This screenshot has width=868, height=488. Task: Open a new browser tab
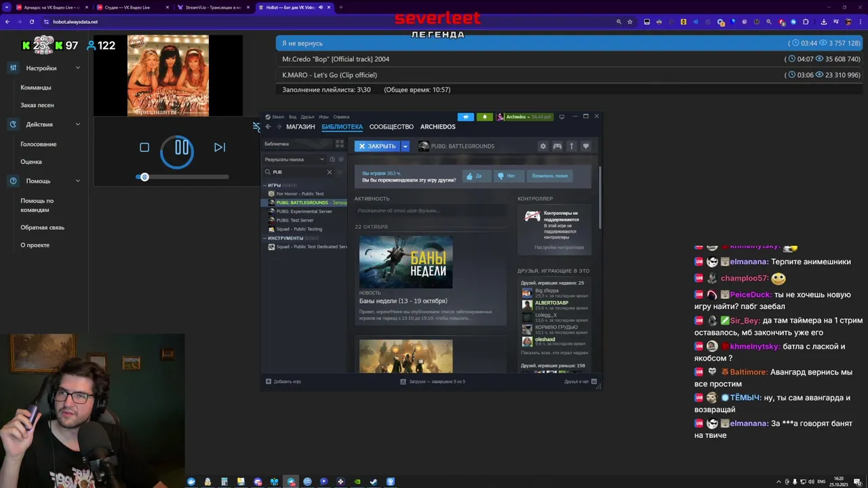tap(341, 7)
